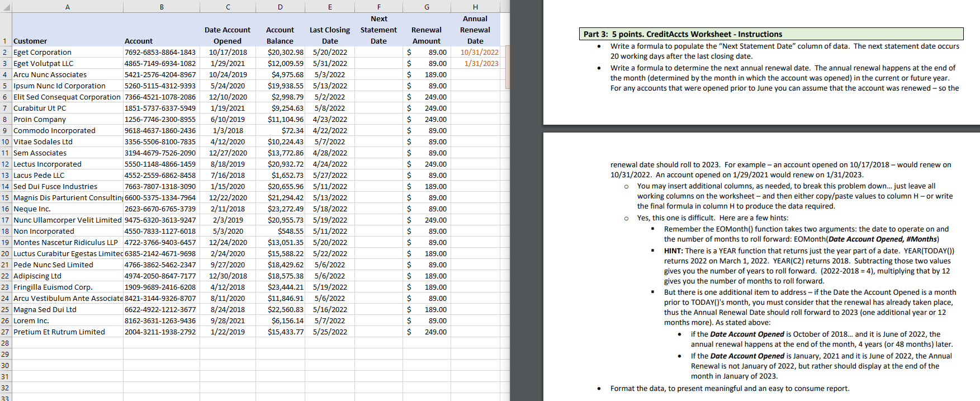The image size is (980, 401).
Task: Select the Sed Dui Fusce Industries cell
Action: pos(68,186)
